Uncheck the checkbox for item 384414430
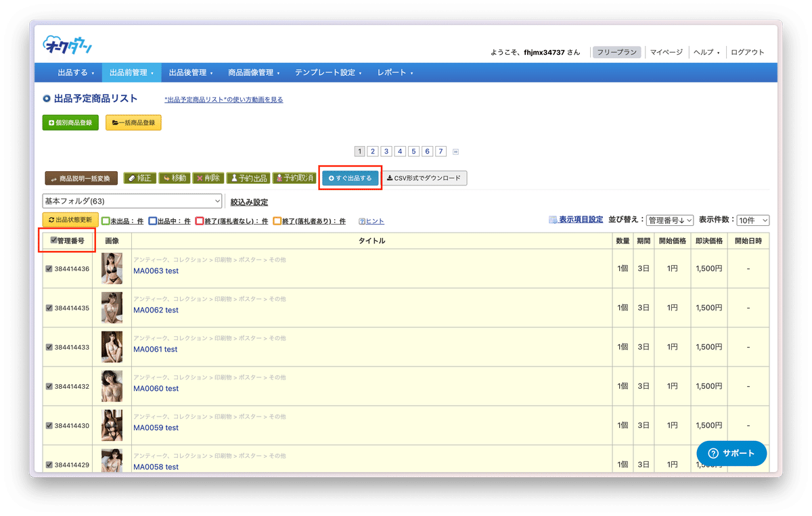 pos(49,426)
